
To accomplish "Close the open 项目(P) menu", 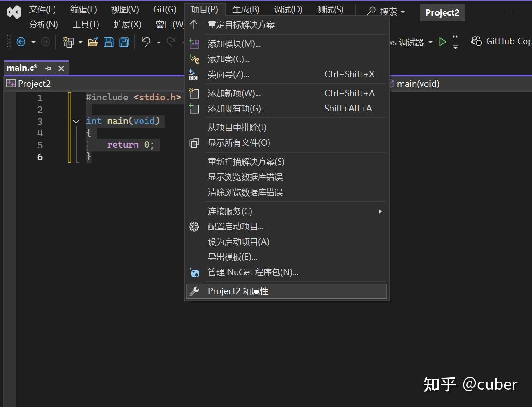I will pos(204,10).
